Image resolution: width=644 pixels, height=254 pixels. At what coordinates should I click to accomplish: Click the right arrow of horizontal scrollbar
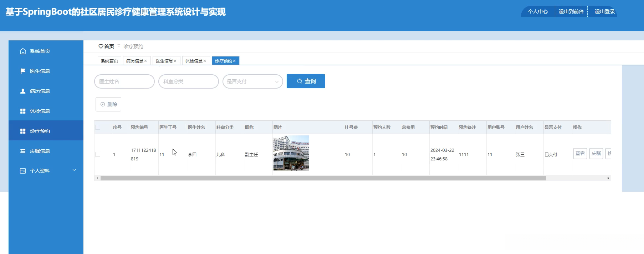pyautogui.click(x=608, y=178)
